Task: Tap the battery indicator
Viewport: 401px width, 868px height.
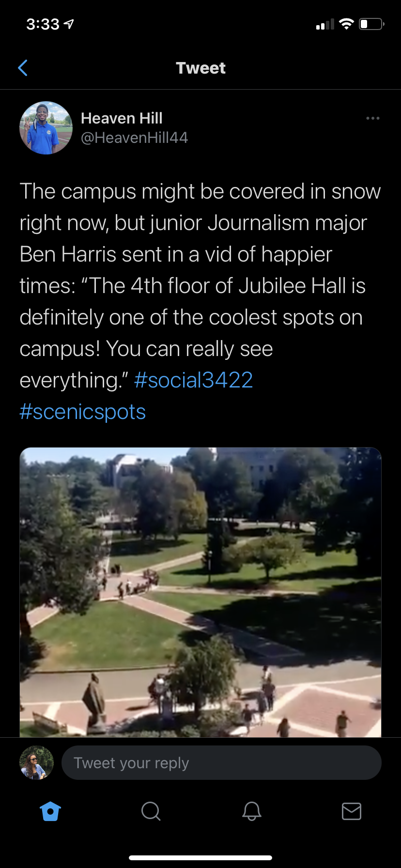Action: pos(371,24)
